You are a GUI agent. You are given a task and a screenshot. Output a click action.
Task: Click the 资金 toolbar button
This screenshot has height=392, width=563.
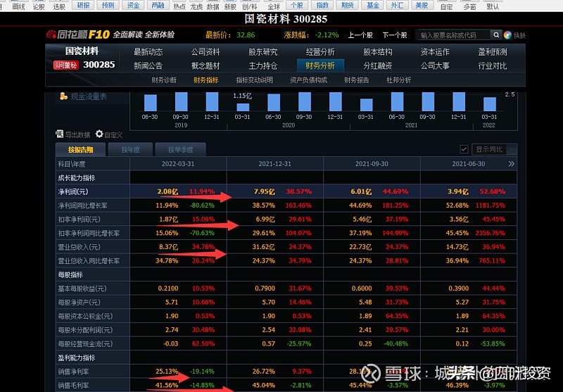[133, 5]
